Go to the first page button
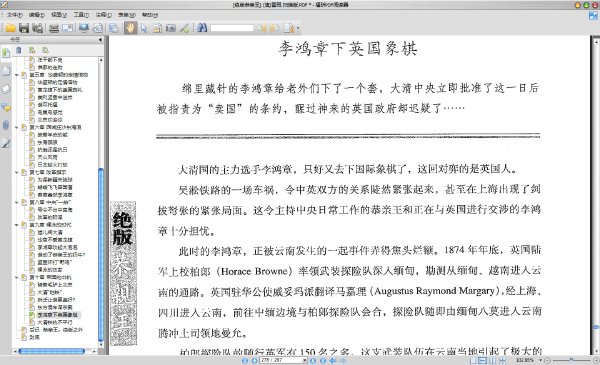This screenshot has height=365, width=600. [x=245, y=360]
